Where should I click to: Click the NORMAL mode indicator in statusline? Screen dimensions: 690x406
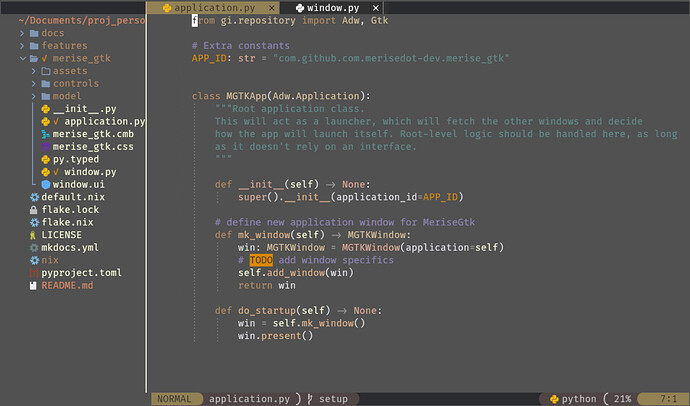173,399
